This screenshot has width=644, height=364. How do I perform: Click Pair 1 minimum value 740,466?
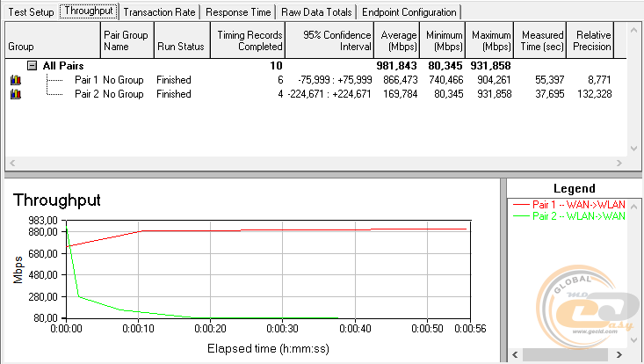[x=446, y=80]
